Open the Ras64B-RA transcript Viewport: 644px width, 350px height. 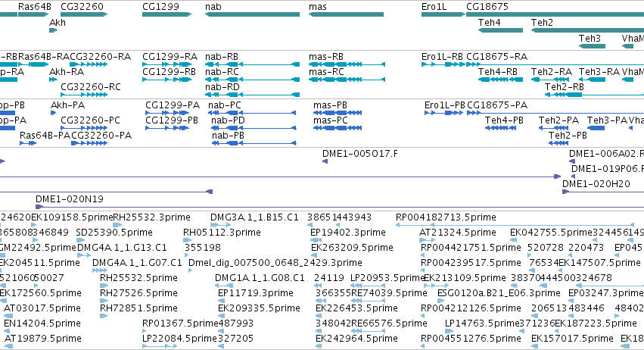click(x=33, y=64)
